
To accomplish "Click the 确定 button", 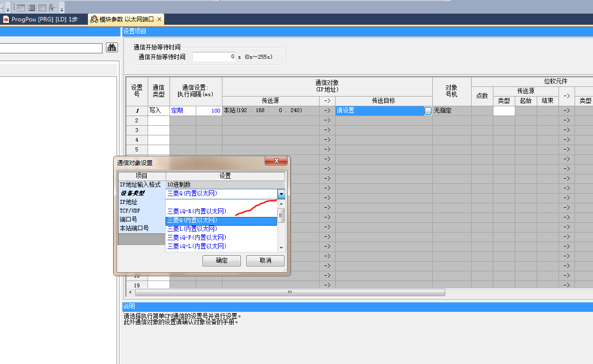I will [221, 261].
